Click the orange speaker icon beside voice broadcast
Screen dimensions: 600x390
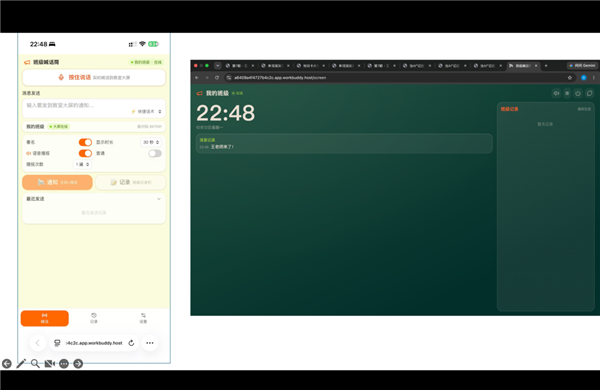pyautogui.click(x=28, y=153)
